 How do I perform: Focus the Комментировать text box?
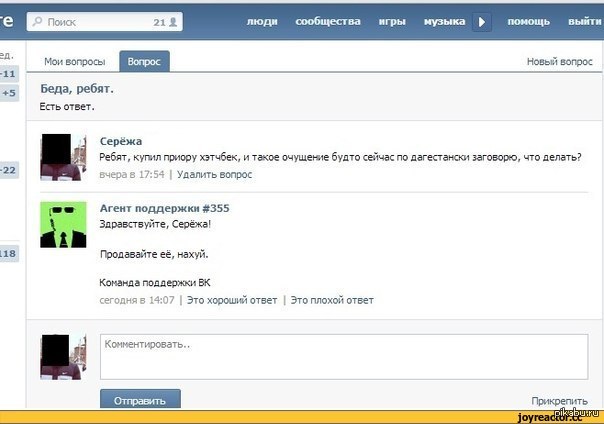(x=344, y=357)
